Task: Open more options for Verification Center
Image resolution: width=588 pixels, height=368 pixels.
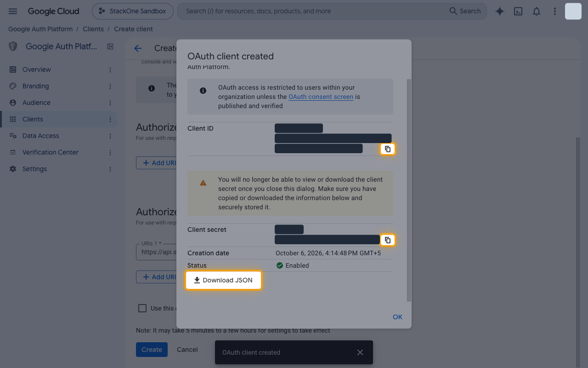Action: [110, 152]
